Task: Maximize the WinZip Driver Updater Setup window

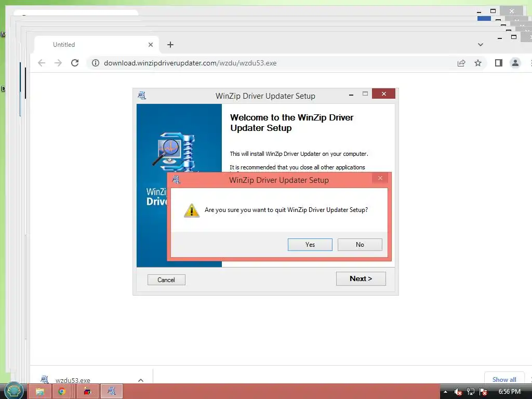Action: [x=365, y=94]
